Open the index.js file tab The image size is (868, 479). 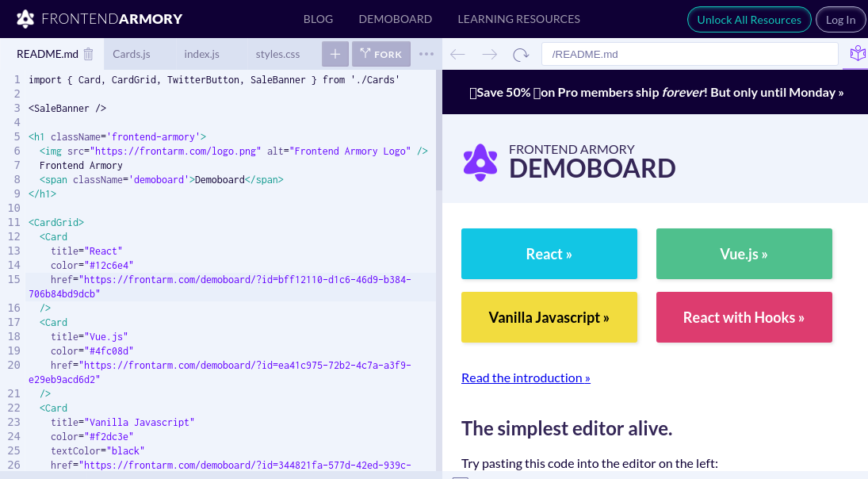coord(201,54)
